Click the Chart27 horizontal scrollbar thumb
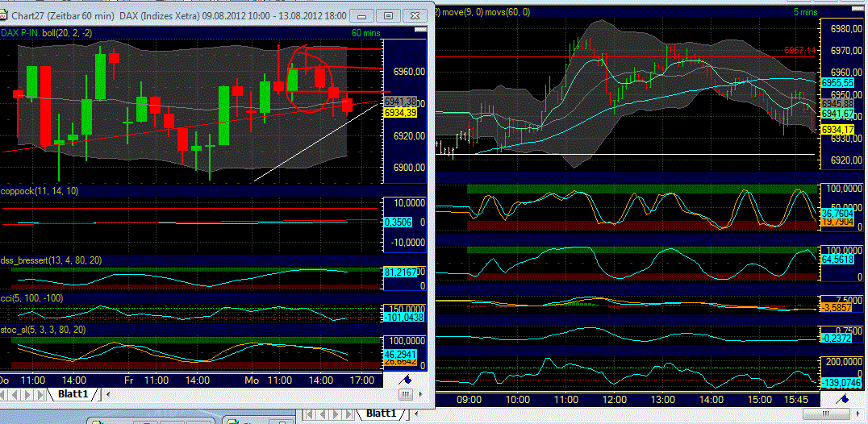The width and height of the screenshot is (868, 424). click(x=406, y=395)
